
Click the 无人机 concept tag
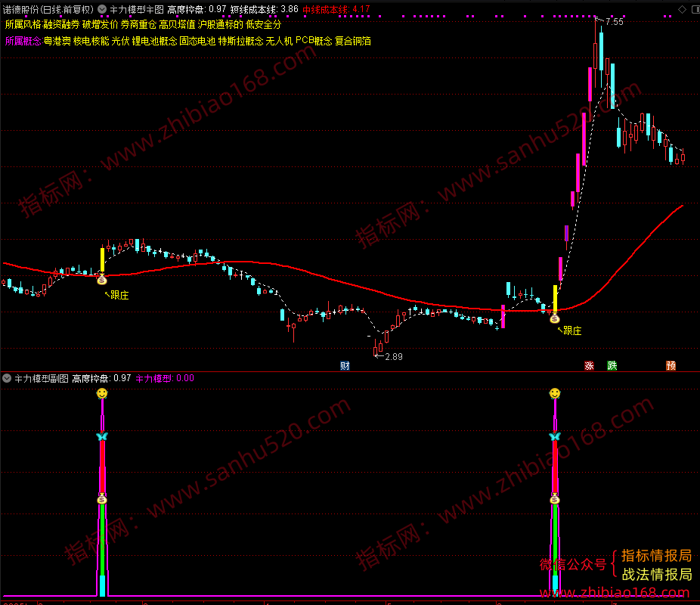279,41
